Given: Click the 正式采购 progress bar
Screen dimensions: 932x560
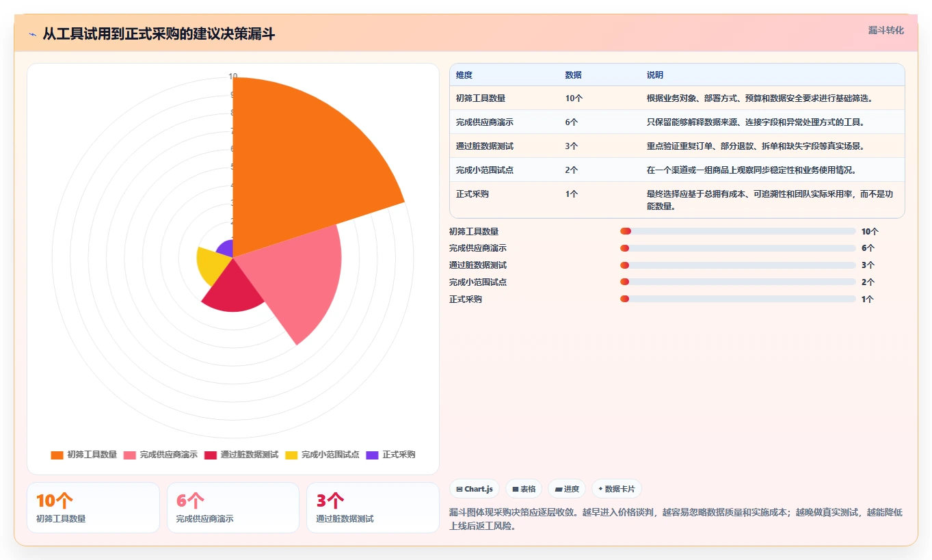Looking at the screenshot, I should [738, 299].
